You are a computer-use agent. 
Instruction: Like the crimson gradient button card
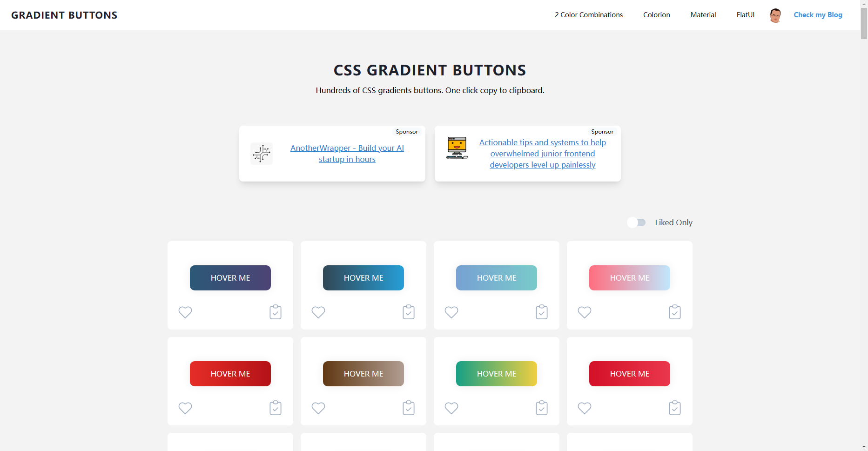tap(585, 408)
